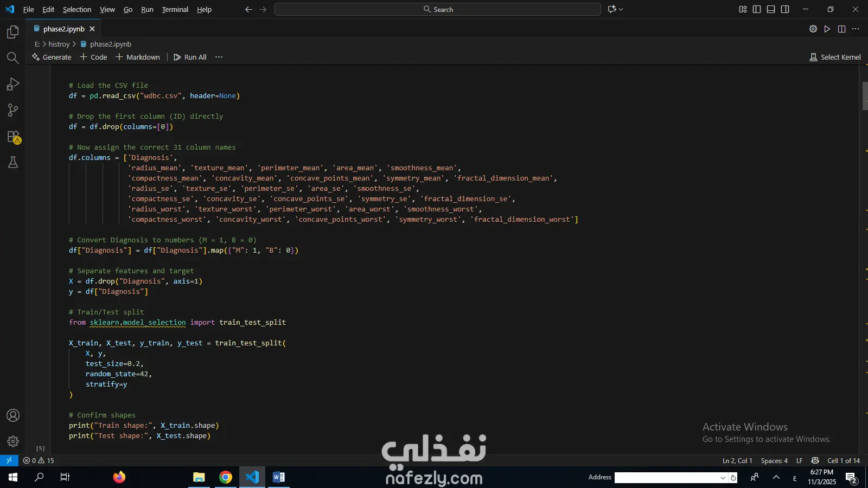Open the Windows notification center
Image resolution: width=868 pixels, height=488 pixels.
851,478
